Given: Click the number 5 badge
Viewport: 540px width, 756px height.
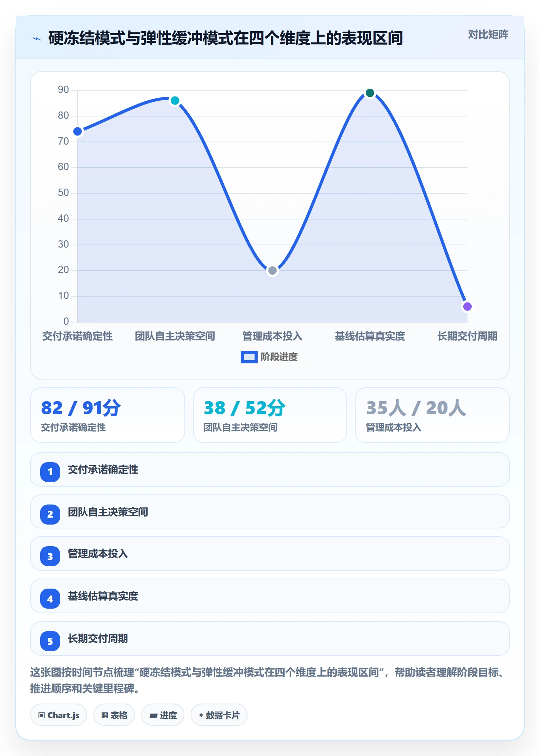Looking at the screenshot, I should 50,641.
